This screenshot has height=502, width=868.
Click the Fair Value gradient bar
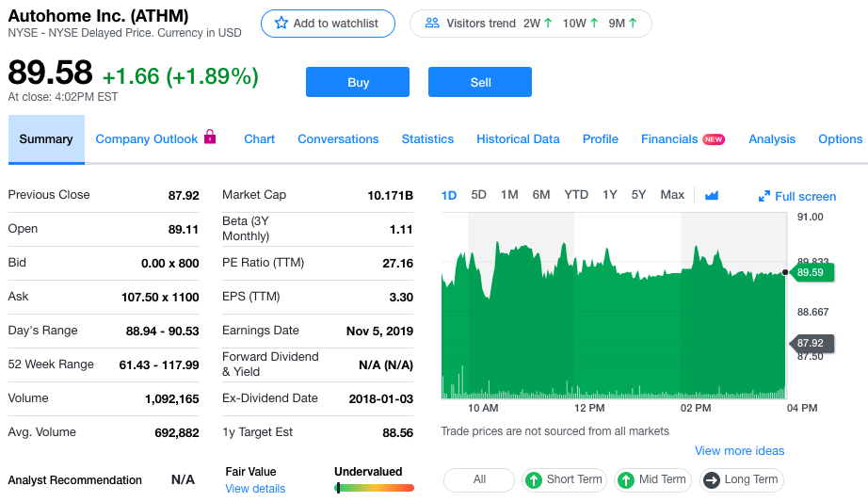(374, 488)
